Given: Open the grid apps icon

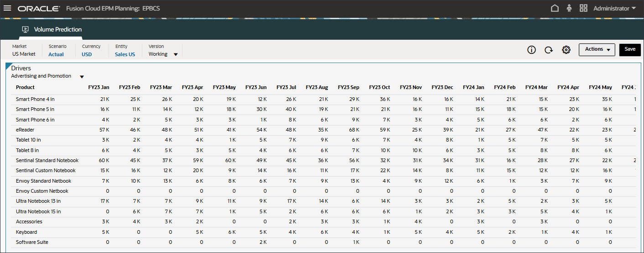Looking at the screenshot, I should [x=583, y=8].
